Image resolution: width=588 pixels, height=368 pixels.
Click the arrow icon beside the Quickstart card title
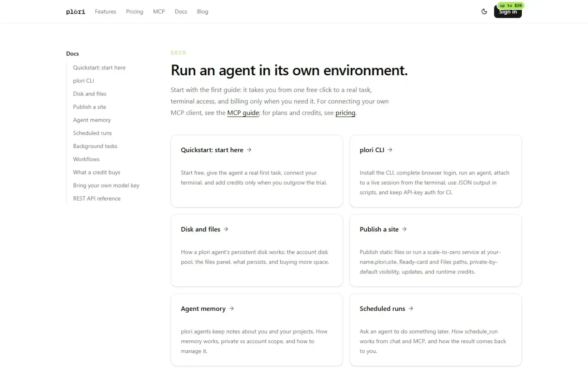pos(249,150)
